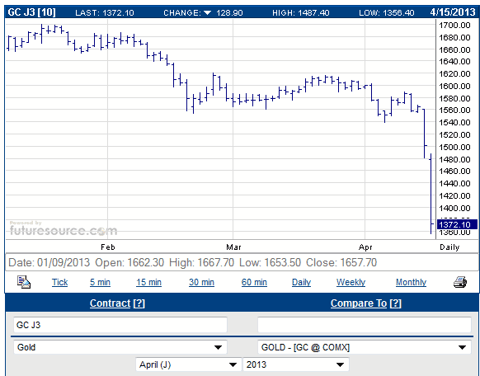The width and height of the screenshot is (480, 376).
Task: Click the CHANGE: 128.90 header value
Action: [x=203, y=13]
